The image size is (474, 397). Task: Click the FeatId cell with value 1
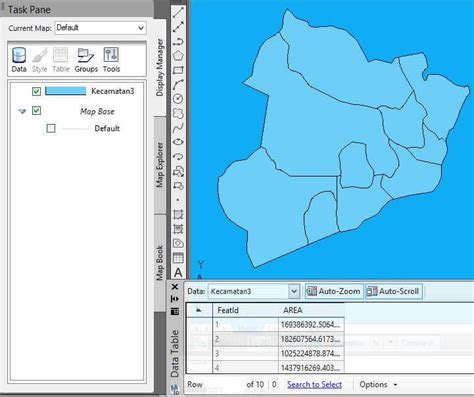pyautogui.click(x=245, y=325)
